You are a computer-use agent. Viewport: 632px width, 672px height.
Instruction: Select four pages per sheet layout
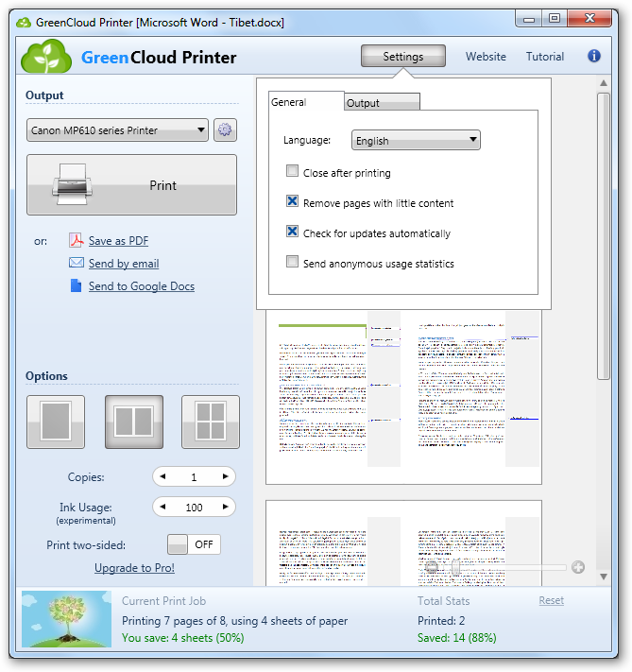[211, 422]
